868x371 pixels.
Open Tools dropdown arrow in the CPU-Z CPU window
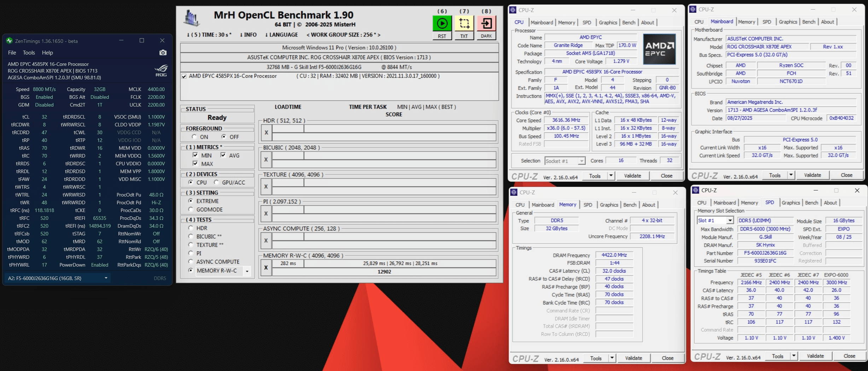point(611,176)
